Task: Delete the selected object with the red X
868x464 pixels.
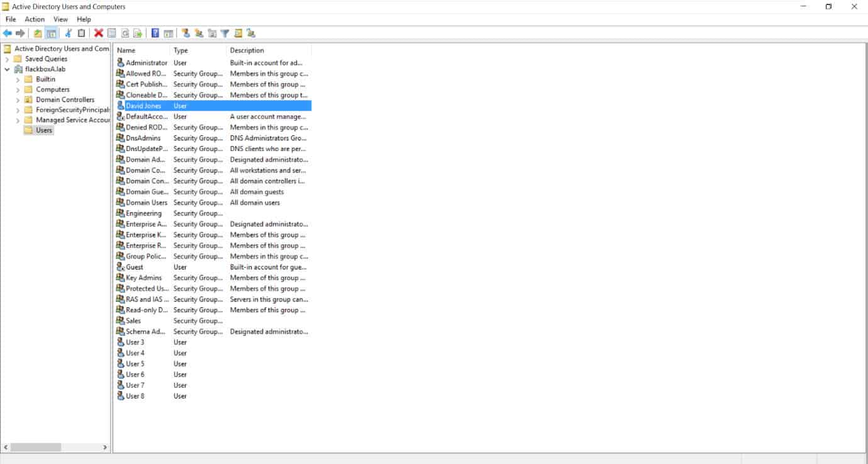Action: 99,33
